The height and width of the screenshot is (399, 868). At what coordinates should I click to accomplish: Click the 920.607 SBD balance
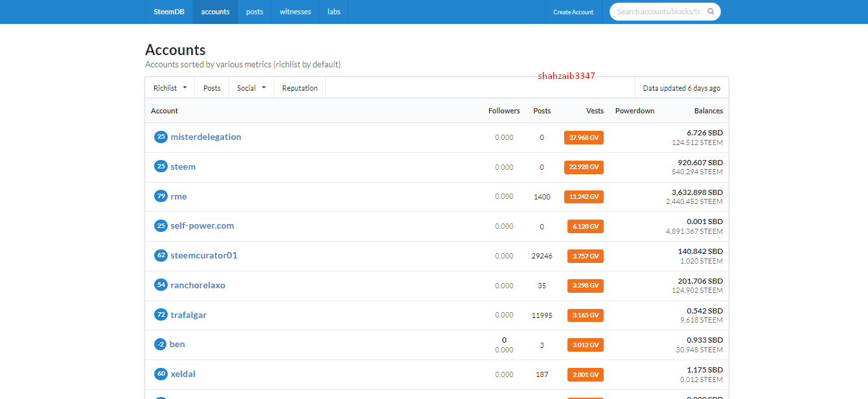tap(701, 163)
